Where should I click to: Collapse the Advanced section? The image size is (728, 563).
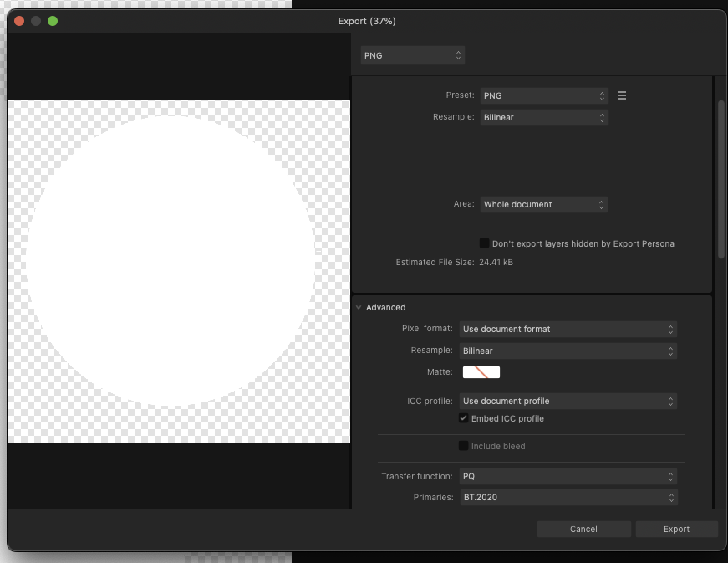coord(359,307)
